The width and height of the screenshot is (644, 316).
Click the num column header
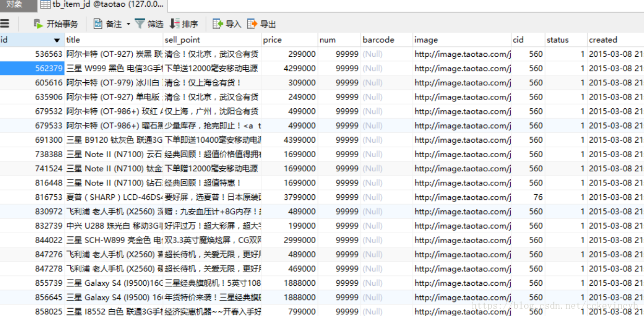[339, 40]
